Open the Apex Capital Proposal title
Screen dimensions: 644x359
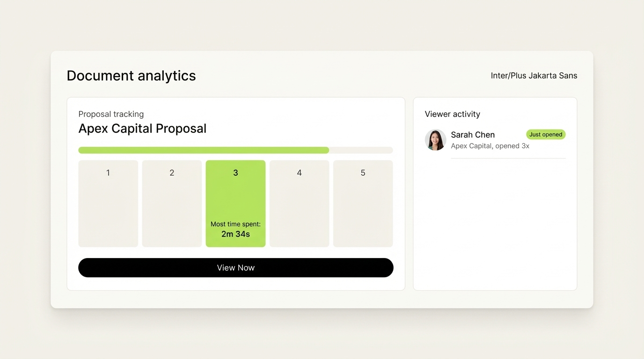pyautogui.click(x=142, y=129)
